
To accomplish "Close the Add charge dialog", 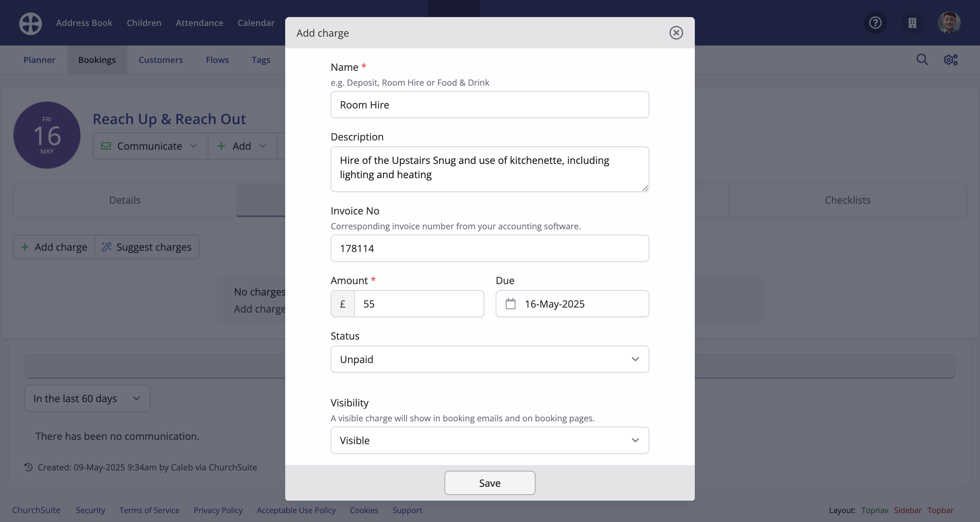I will click(676, 33).
